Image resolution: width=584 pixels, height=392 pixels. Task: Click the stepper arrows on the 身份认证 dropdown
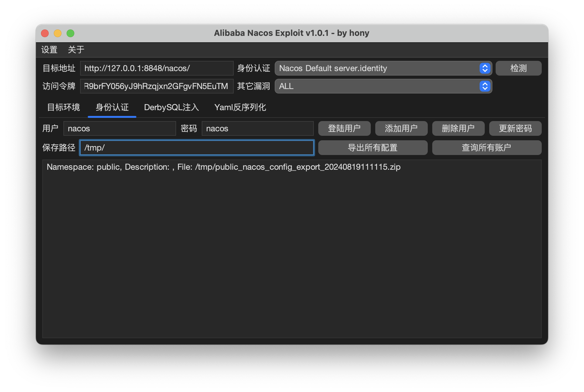485,68
